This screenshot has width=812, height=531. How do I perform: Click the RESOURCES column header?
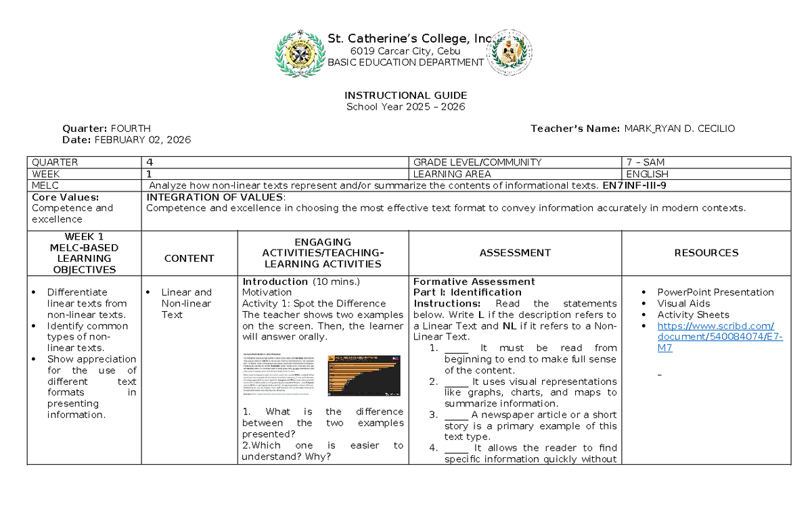click(x=706, y=253)
